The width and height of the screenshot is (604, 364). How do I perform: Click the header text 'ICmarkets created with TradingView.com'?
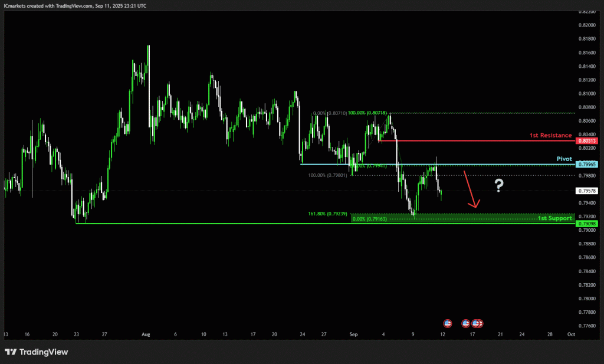[48, 6]
